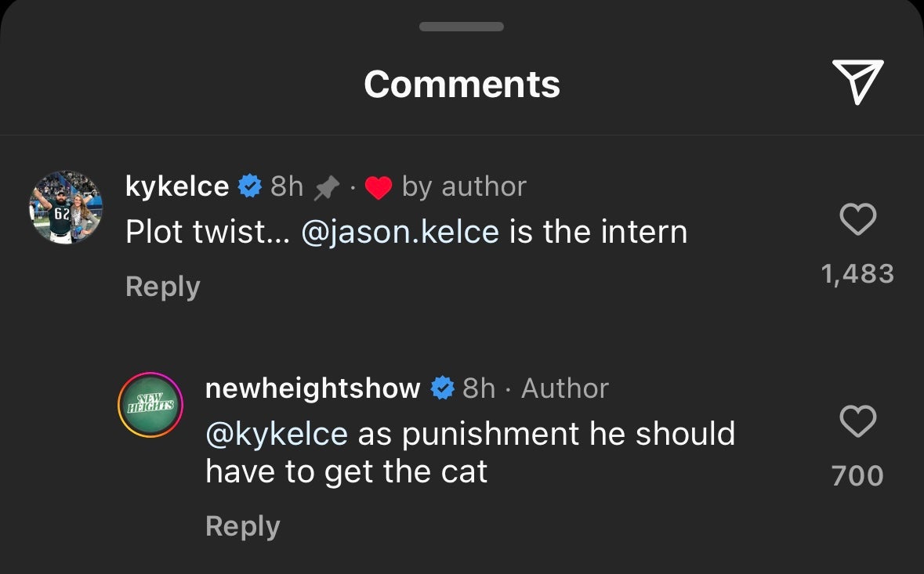Select the Comments header tab
This screenshot has width=924, height=574.
coord(462,84)
